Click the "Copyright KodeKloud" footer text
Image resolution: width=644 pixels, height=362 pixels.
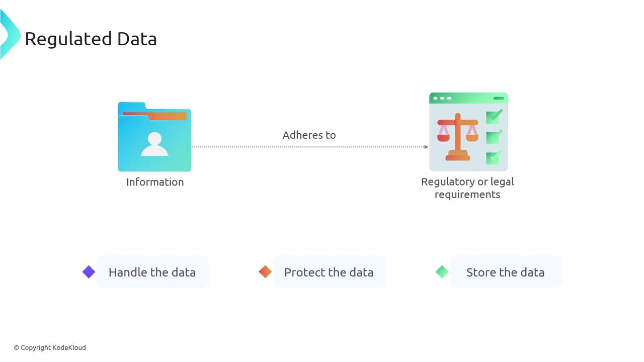(50, 347)
